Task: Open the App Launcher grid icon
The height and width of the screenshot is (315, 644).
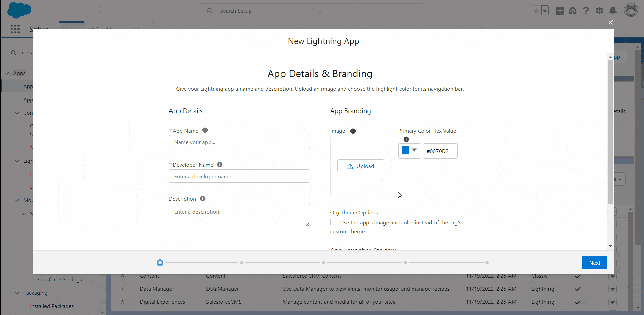Action: coord(15,29)
